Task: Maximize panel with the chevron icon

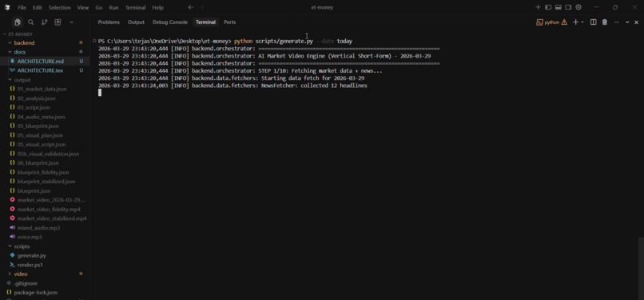Action: pyautogui.click(x=627, y=22)
